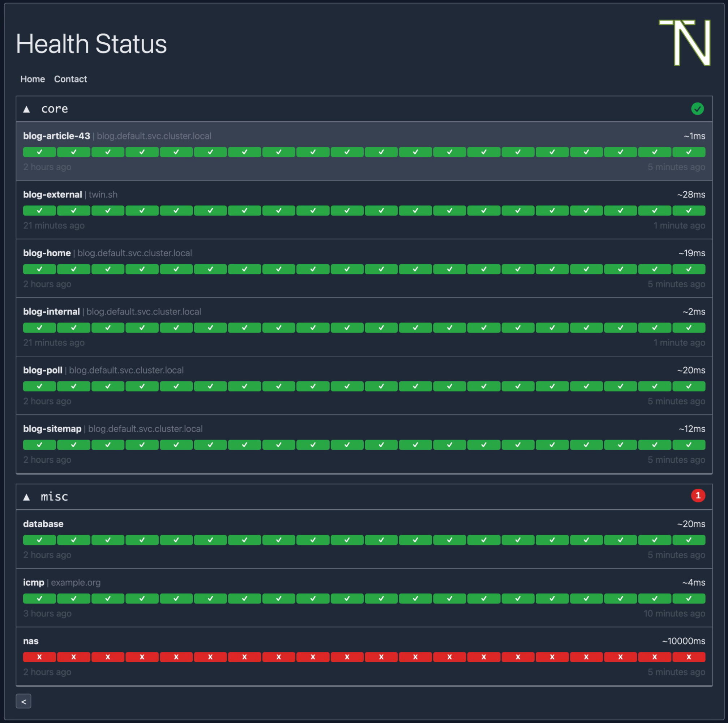Open the blog-internal service name
Image resolution: width=728 pixels, height=723 pixels.
pos(51,312)
